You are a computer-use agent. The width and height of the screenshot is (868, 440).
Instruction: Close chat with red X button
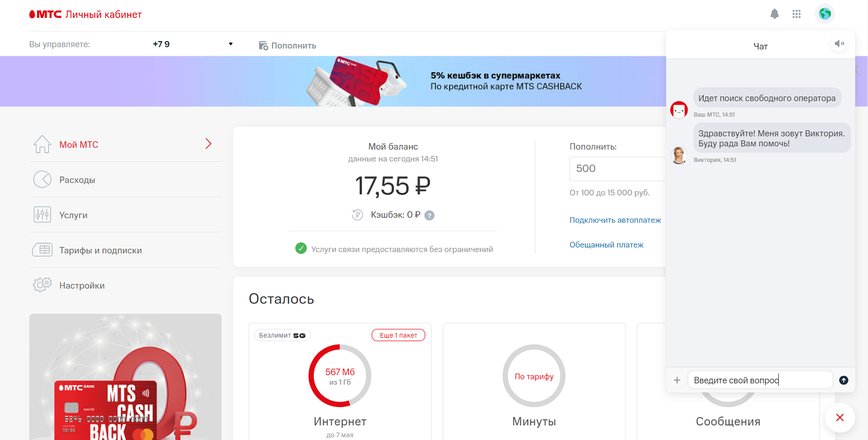[x=840, y=417]
